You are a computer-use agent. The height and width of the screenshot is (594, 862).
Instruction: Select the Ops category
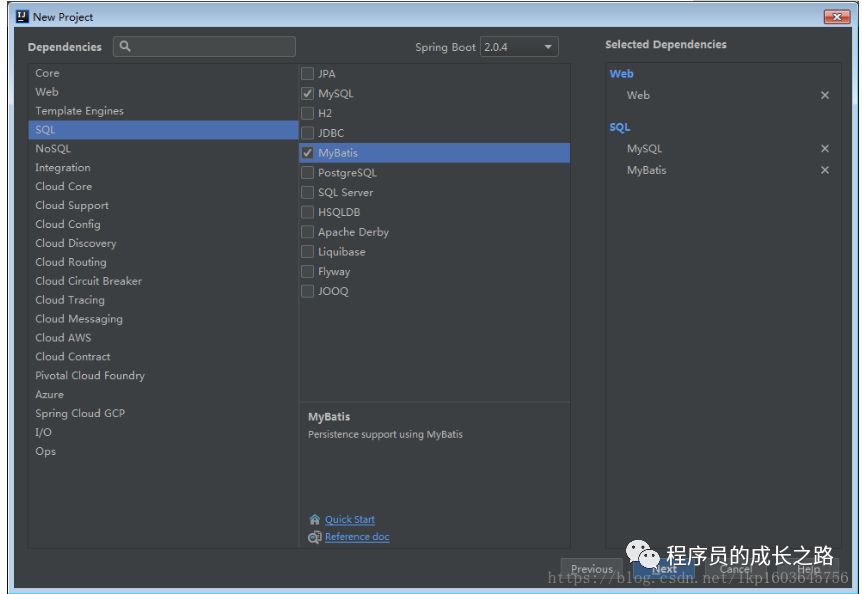[163, 451]
